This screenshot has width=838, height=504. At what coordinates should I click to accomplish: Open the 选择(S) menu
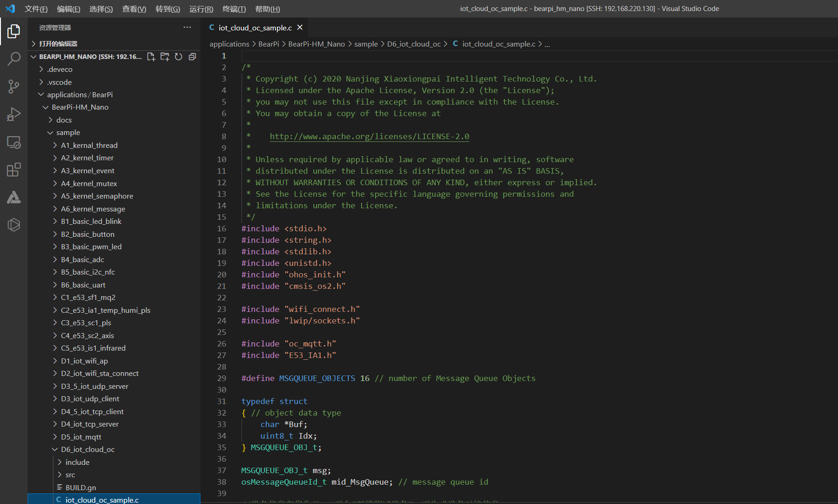[x=101, y=9]
